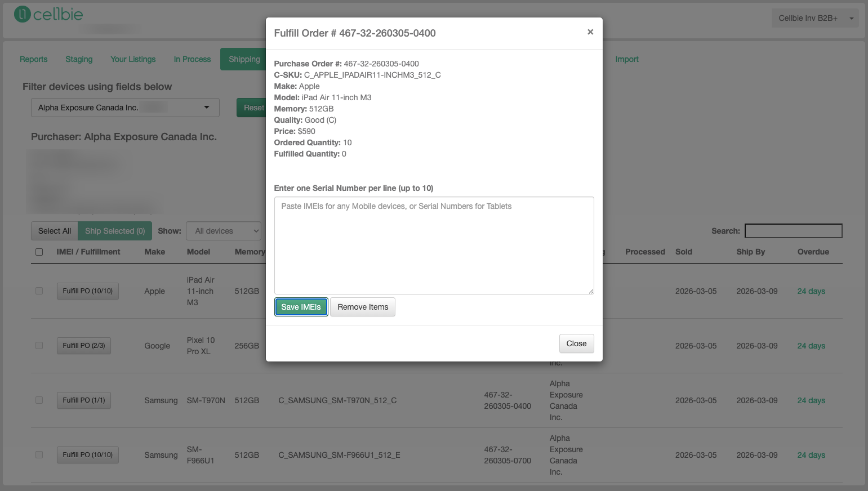Click the Cellbie logo icon
The image size is (868, 491).
coord(22,14)
